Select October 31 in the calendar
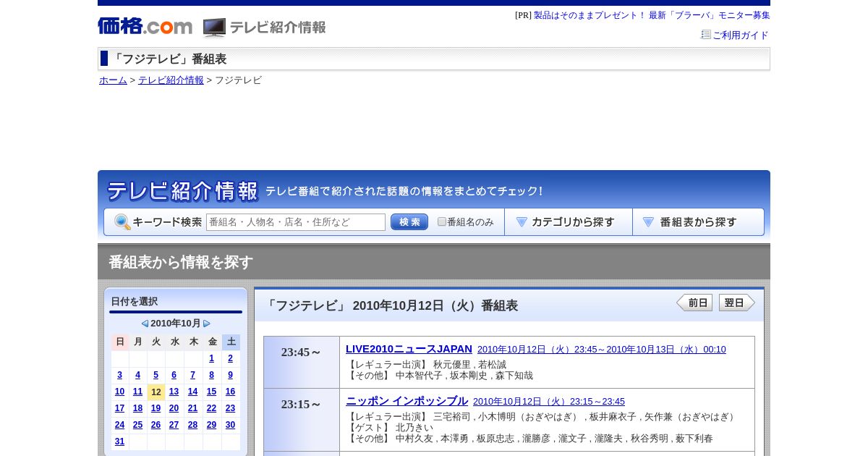Screen dimensions: 868x456 (x=119, y=442)
